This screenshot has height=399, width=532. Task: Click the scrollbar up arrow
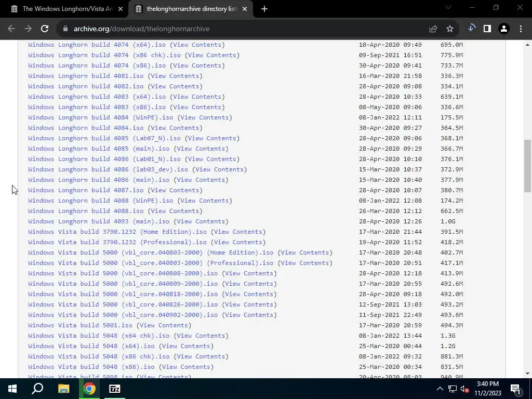coord(527,45)
